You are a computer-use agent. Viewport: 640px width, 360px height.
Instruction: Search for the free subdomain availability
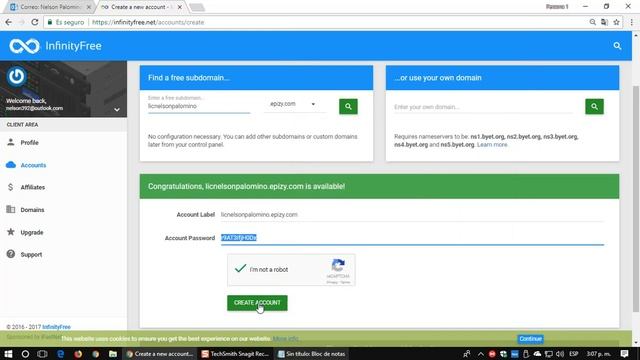(348, 107)
